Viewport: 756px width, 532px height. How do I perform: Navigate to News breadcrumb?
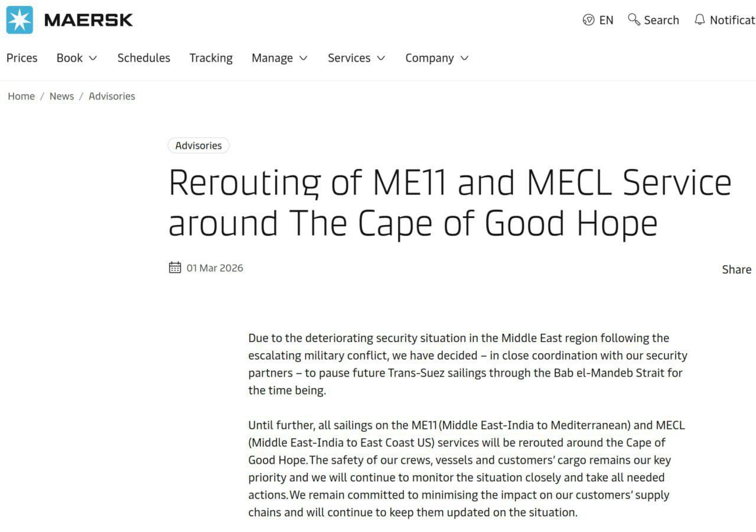click(61, 96)
